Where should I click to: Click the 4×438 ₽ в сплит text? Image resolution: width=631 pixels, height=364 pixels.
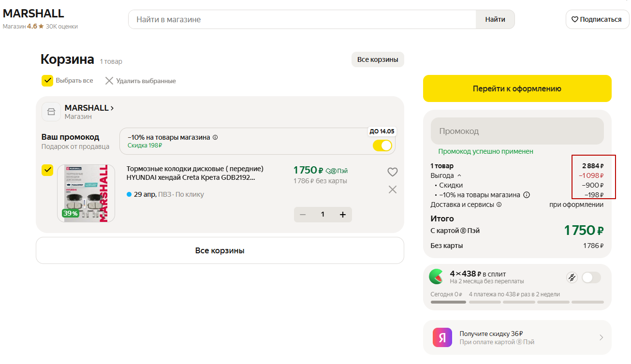point(478,274)
